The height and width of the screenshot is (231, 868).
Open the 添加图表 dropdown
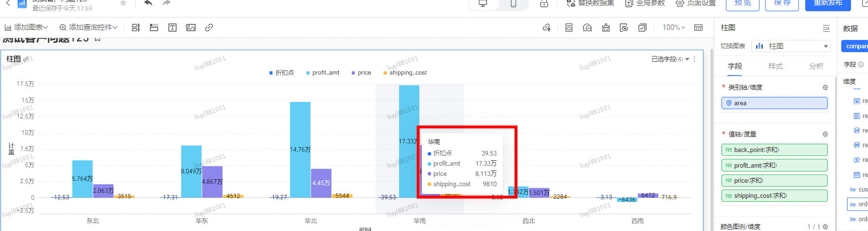[x=26, y=28]
